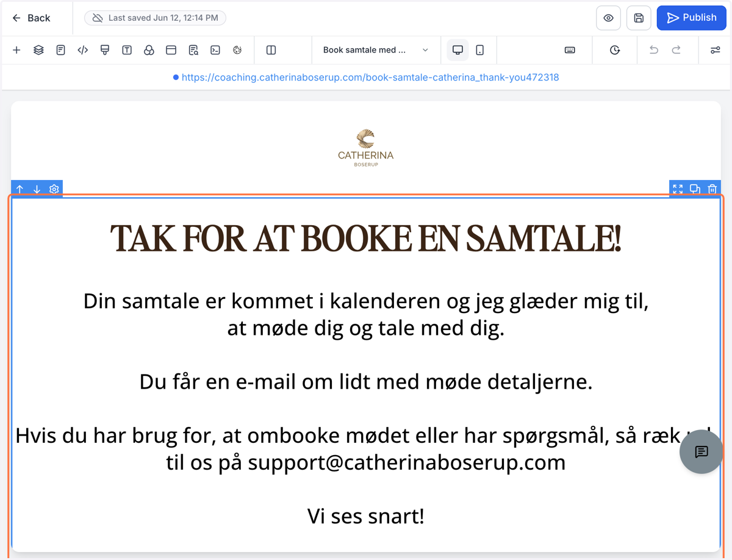Save the page with the floppy disk icon

point(639,18)
